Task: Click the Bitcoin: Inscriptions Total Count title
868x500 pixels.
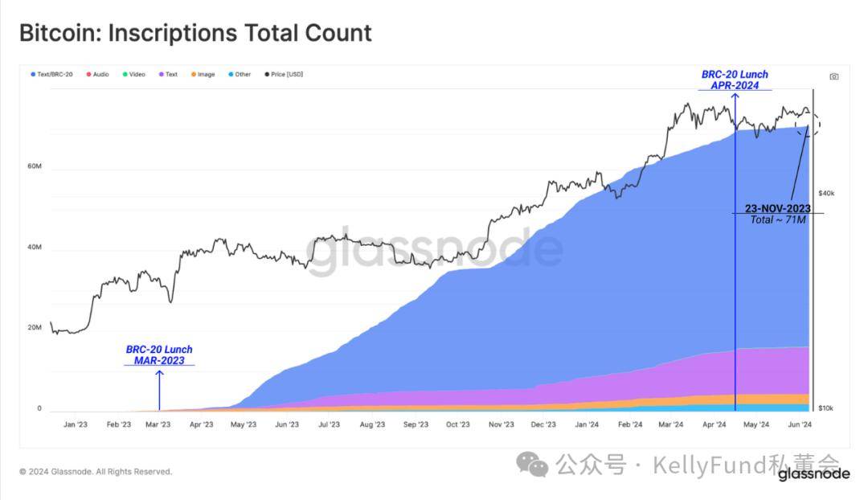Action: pyautogui.click(x=195, y=33)
